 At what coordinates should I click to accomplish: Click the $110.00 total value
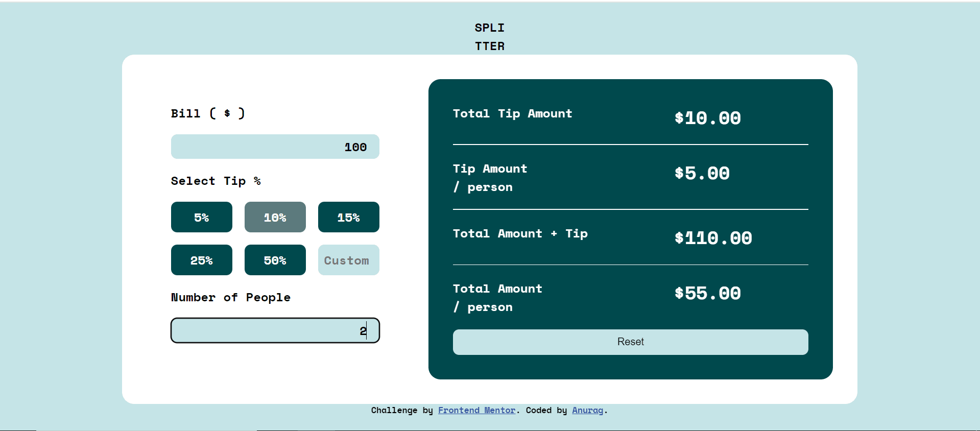point(713,237)
